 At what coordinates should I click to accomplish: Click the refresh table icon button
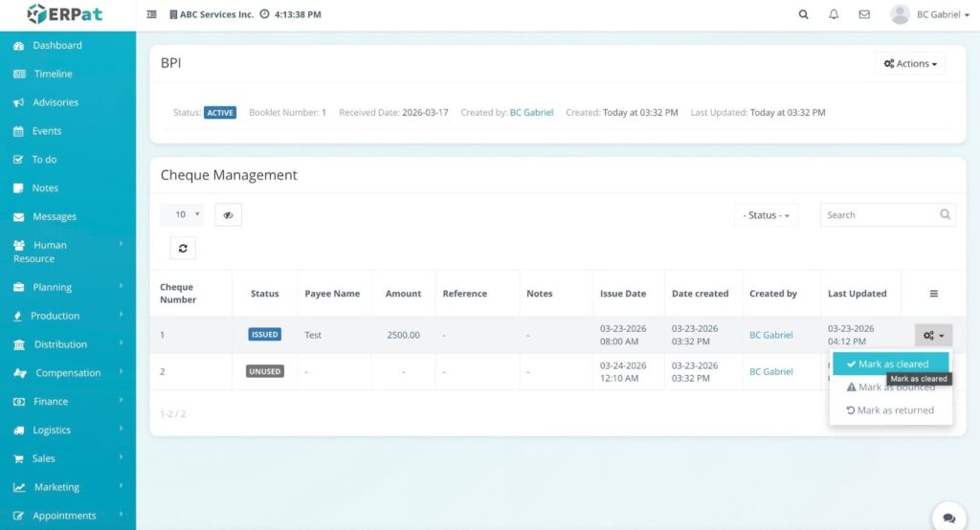[x=183, y=248]
